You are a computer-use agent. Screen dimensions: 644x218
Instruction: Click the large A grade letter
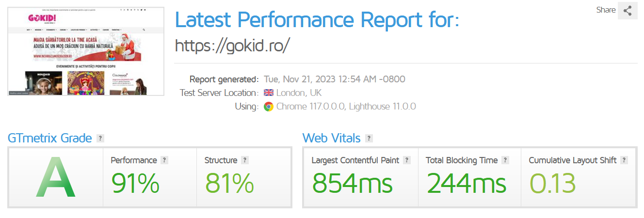pyautogui.click(x=56, y=177)
